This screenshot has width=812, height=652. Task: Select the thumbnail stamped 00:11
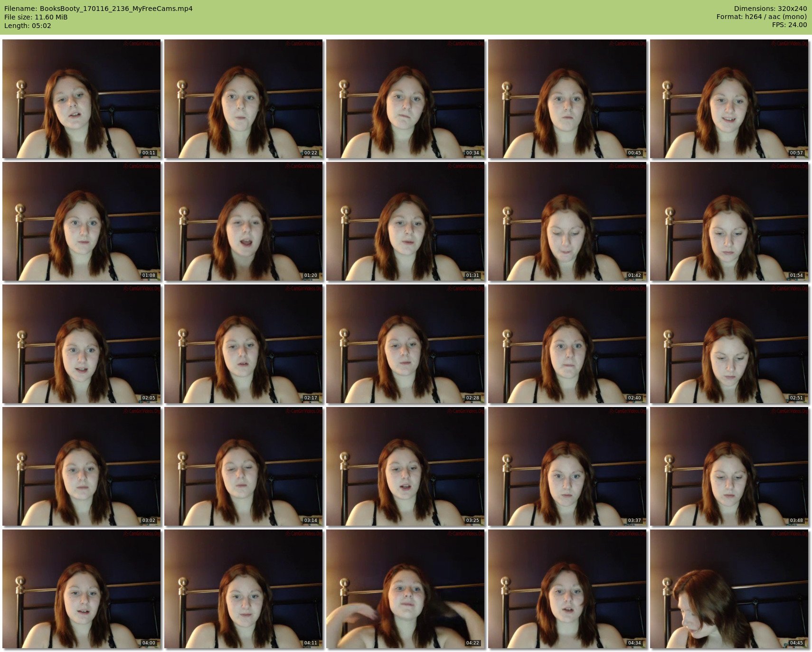pyautogui.click(x=82, y=99)
